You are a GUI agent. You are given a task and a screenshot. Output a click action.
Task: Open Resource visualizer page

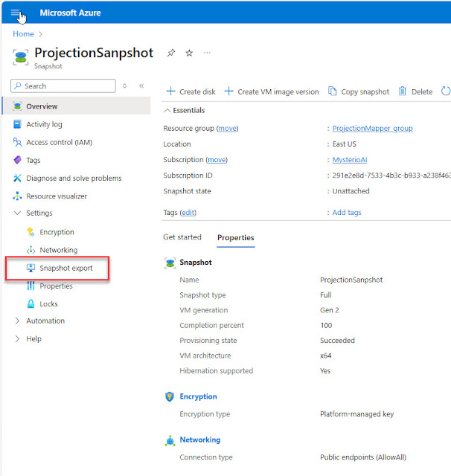coord(57,196)
